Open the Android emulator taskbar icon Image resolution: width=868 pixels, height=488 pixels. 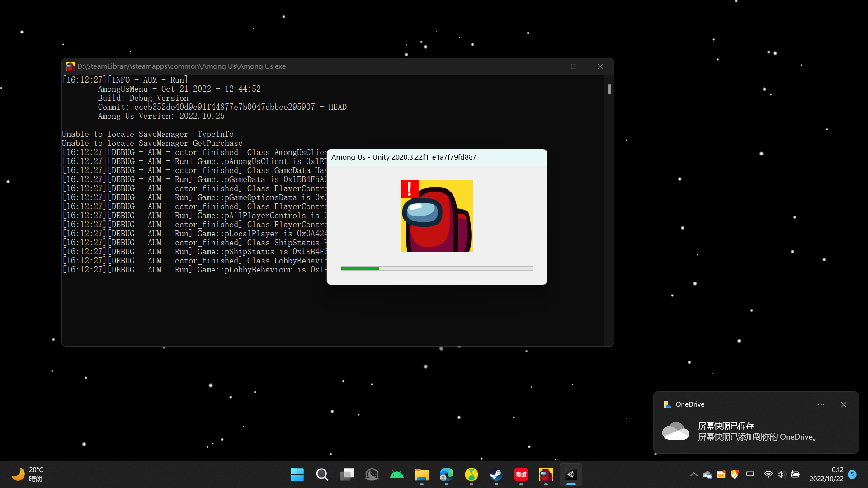(x=397, y=474)
